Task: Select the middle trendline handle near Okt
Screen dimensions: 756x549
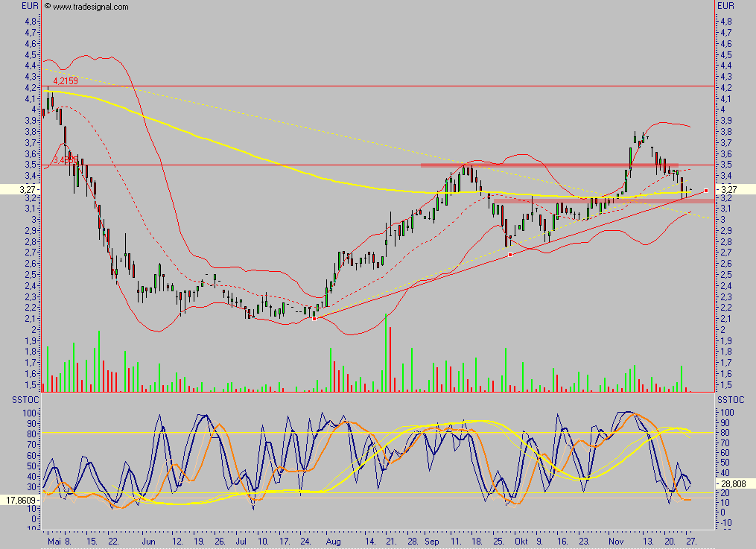Action: [510, 255]
